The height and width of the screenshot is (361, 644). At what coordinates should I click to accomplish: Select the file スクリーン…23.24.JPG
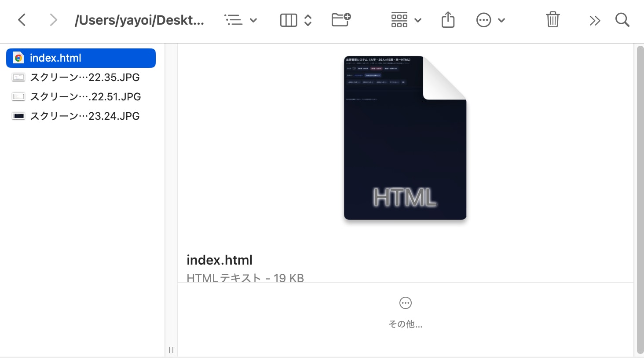[x=81, y=116]
